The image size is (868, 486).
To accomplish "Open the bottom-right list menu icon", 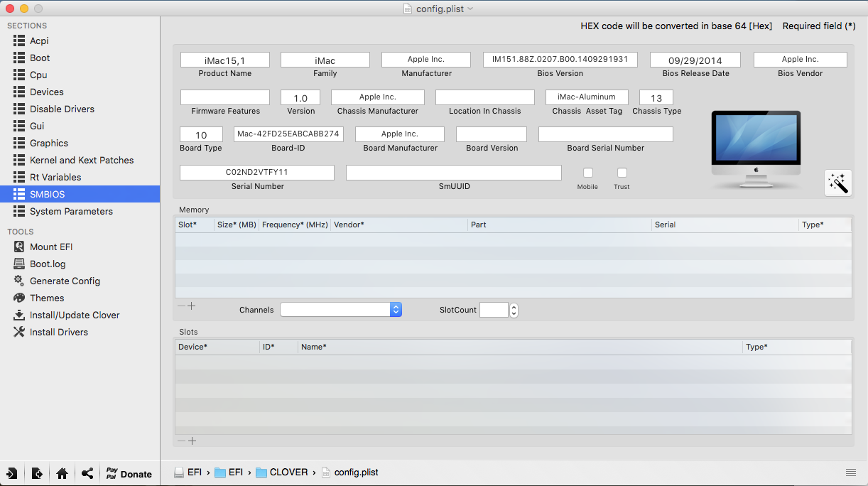I will (x=850, y=472).
